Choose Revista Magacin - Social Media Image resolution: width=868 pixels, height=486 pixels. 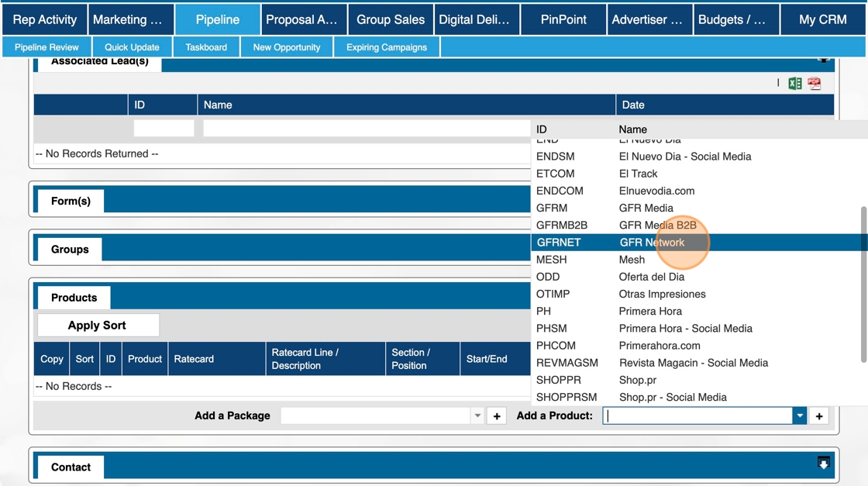(x=699, y=363)
